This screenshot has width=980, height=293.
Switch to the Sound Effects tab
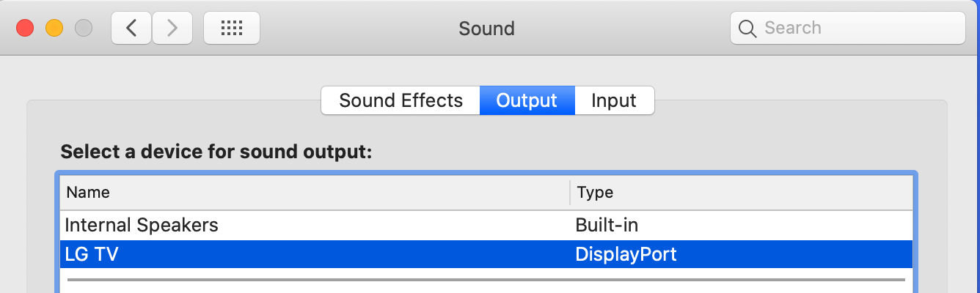401,100
